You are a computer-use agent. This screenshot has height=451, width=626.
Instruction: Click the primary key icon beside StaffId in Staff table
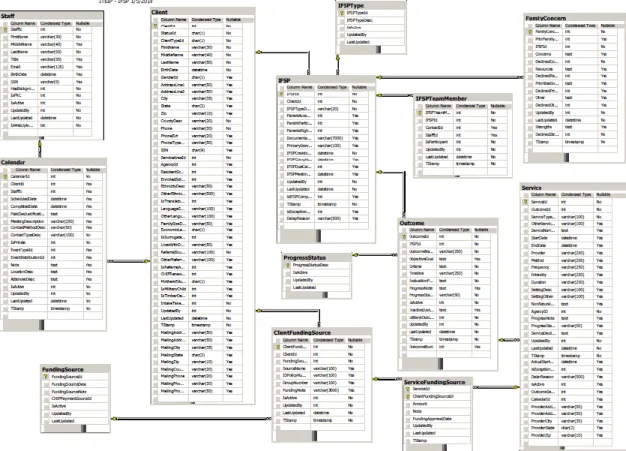coord(5,30)
